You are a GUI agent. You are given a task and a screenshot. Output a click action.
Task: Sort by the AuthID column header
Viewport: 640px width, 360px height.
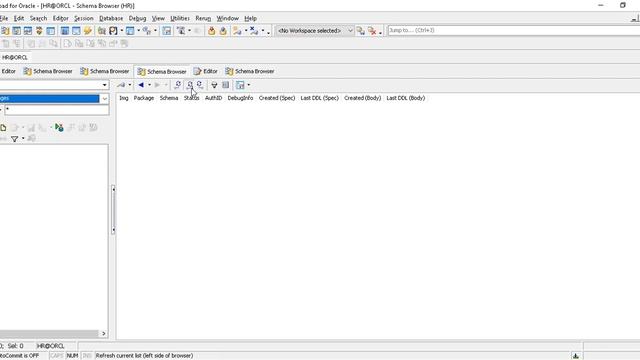[213, 98]
